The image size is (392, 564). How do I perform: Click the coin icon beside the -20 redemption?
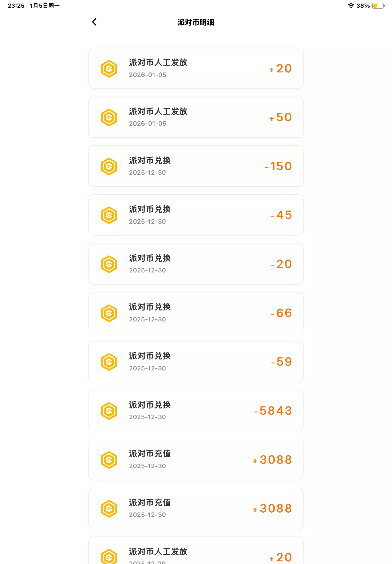point(109,264)
